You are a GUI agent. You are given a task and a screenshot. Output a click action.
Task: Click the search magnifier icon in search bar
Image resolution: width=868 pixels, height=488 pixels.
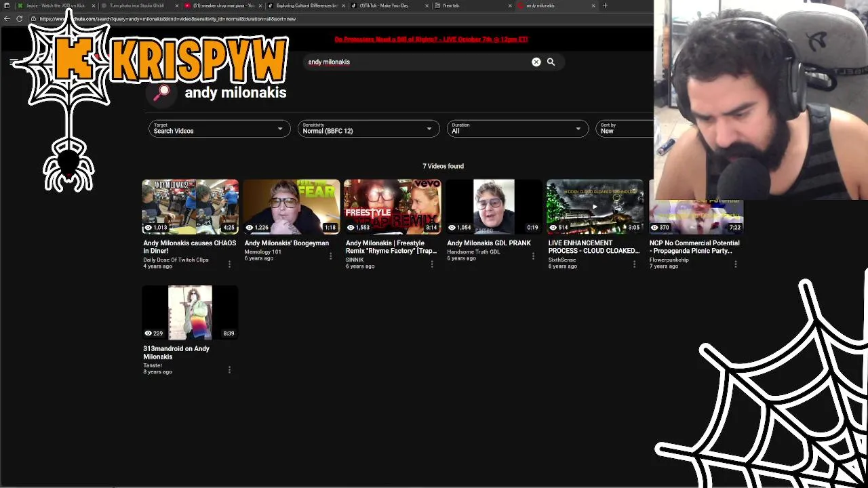(551, 62)
